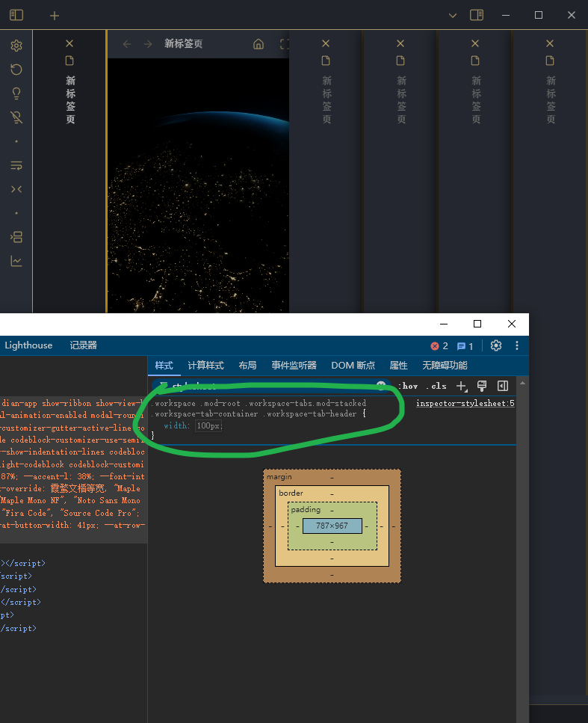Click the lightbulb icon in the ribbon

pos(16,93)
